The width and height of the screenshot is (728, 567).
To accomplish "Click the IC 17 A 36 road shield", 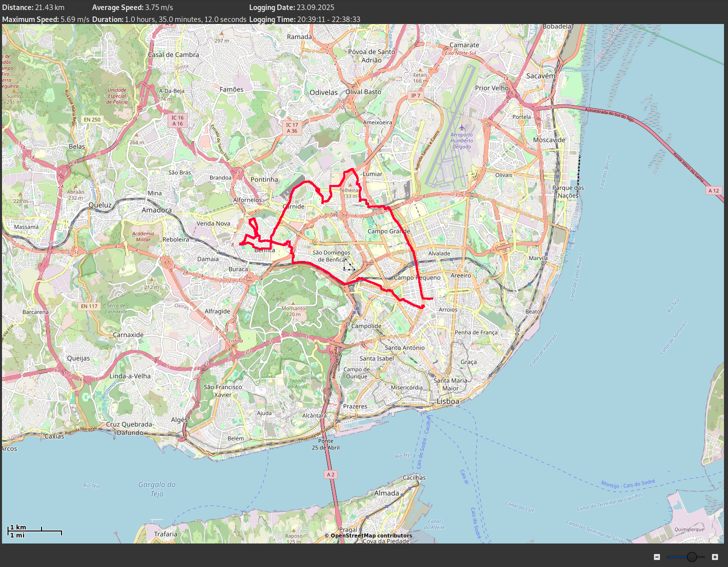I will pos(292,128).
